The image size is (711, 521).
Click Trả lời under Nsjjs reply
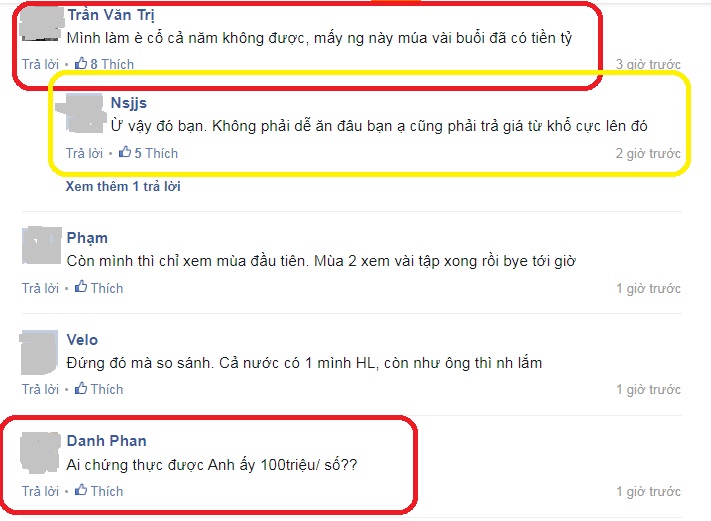click(x=84, y=153)
